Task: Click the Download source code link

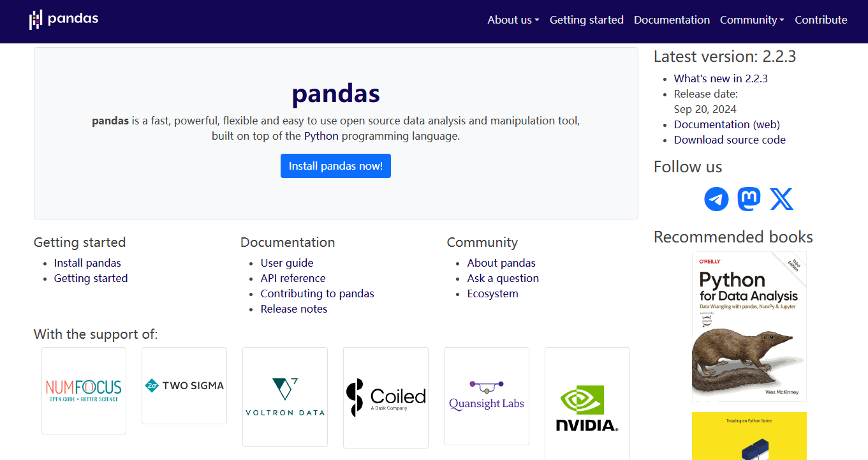Action: 730,140
